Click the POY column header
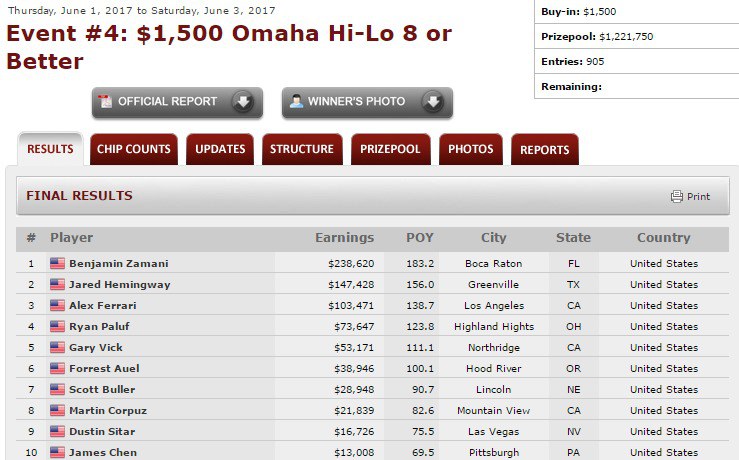This screenshot has height=460, width=739. pyautogui.click(x=420, y=238)
